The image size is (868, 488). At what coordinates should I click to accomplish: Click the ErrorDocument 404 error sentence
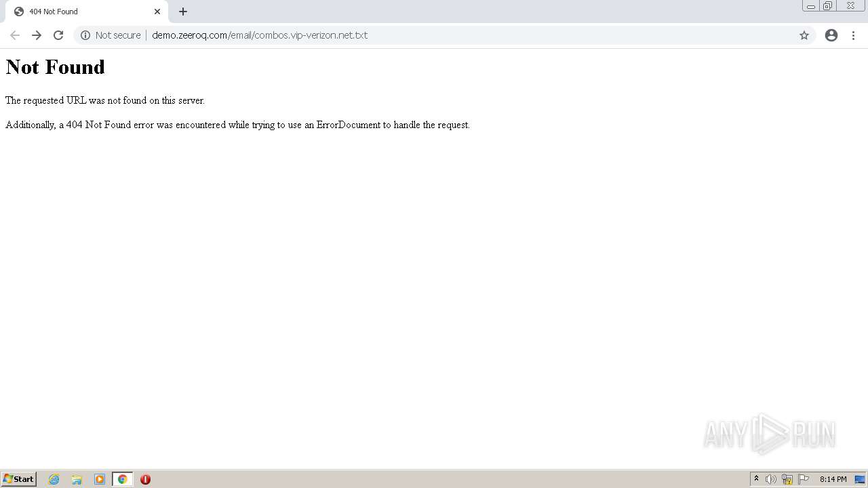237,125
